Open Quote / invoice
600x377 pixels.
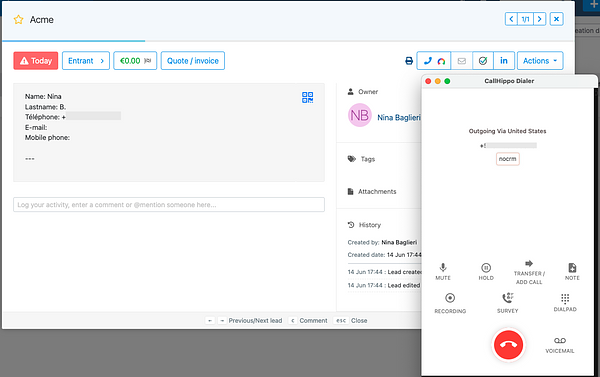pos(193,61)
